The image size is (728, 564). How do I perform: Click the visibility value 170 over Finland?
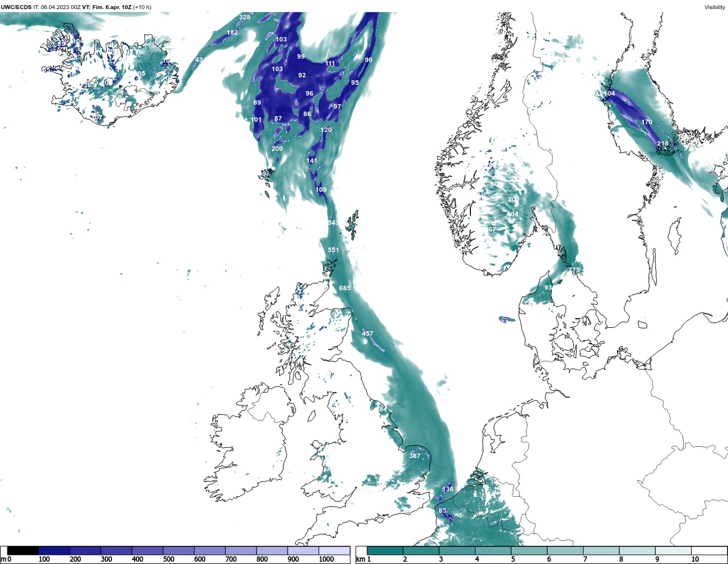647,122
